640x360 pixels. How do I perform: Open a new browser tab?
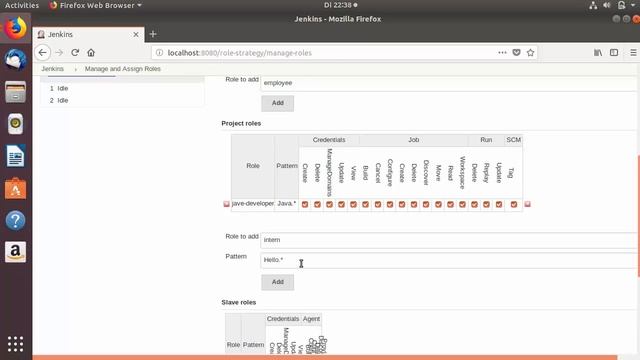point(153,34)
